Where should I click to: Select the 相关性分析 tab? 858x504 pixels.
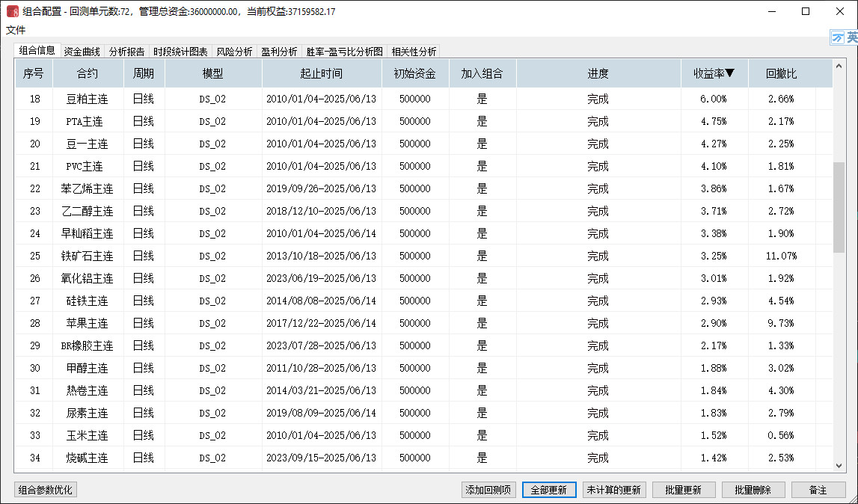point(414,52)
